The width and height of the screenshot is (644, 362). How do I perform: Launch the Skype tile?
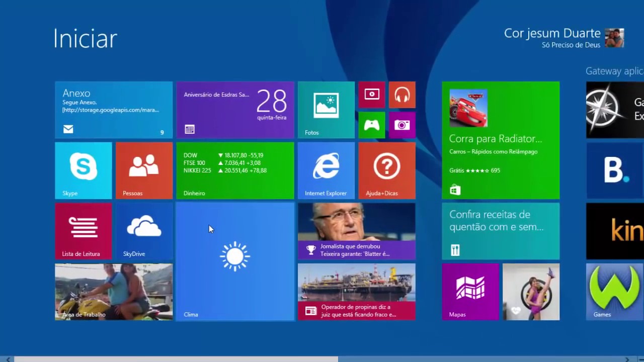(x=84, y=170)
